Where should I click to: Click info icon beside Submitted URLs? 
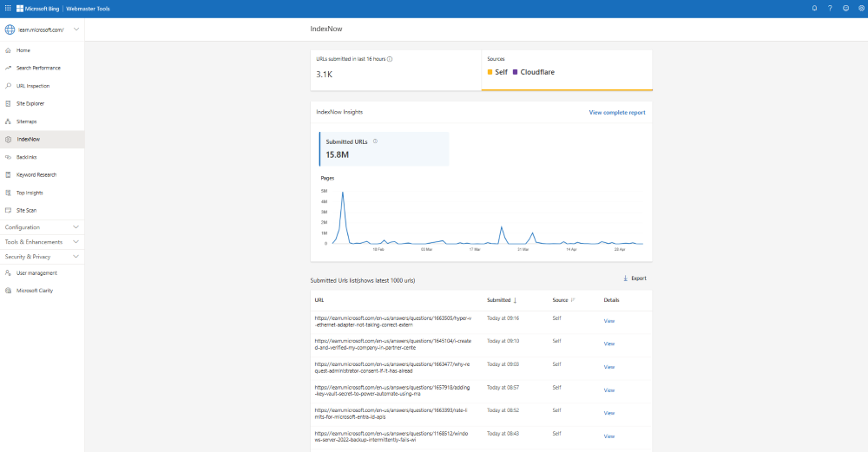click(375, 141)
